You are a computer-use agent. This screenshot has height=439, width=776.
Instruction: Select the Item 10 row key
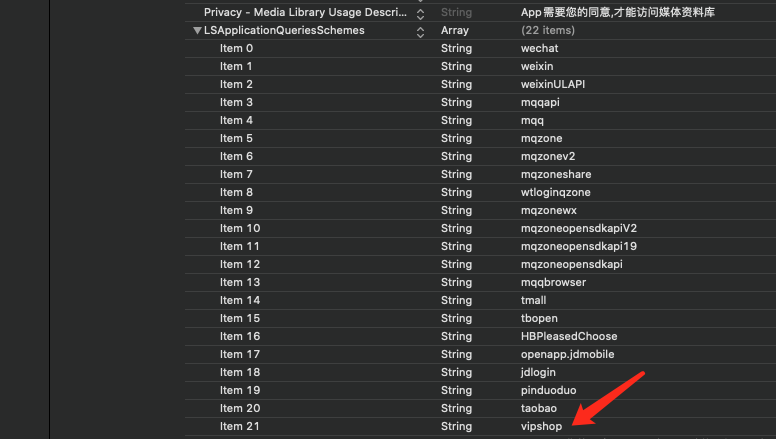(x=240, y=228)
